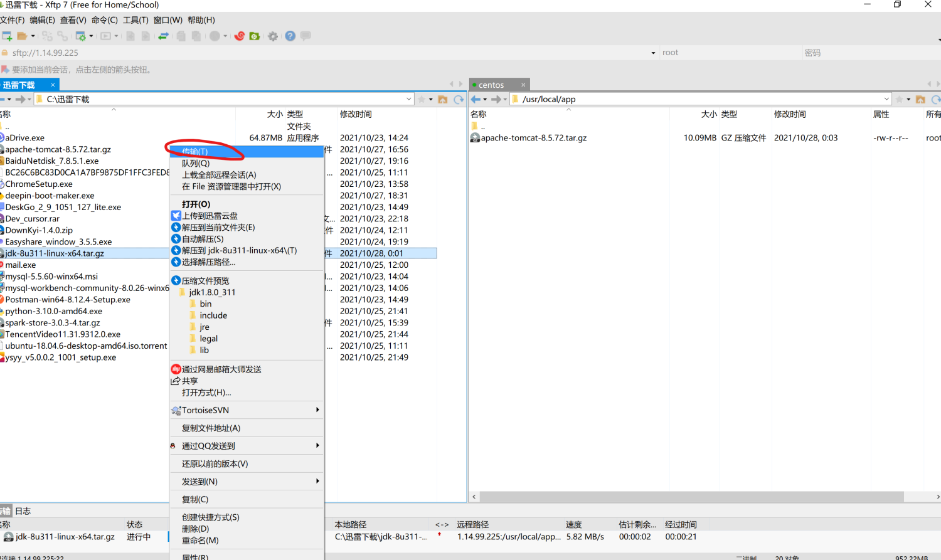Choose 传输(T) in context menu
The height and width of the screenshot is (560, 941).
[x=247, y=151]
